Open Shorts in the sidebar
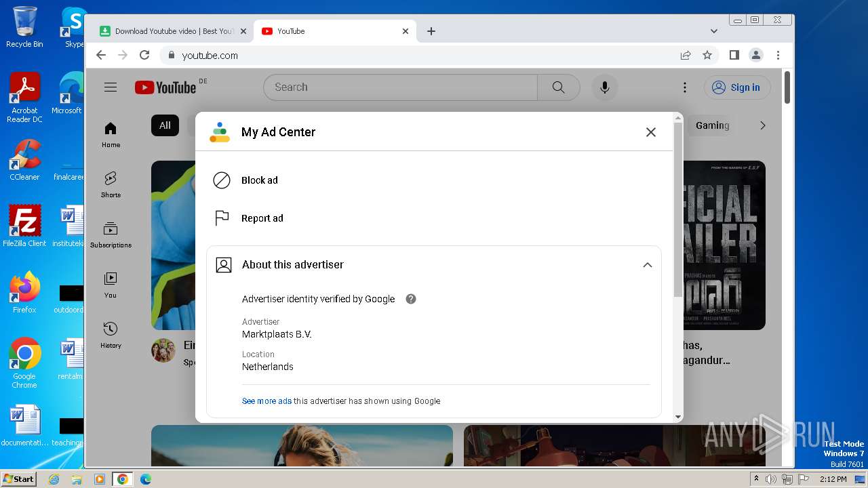Image resolution: width=868 pixels, height=488 pixels. coord(111,185)
